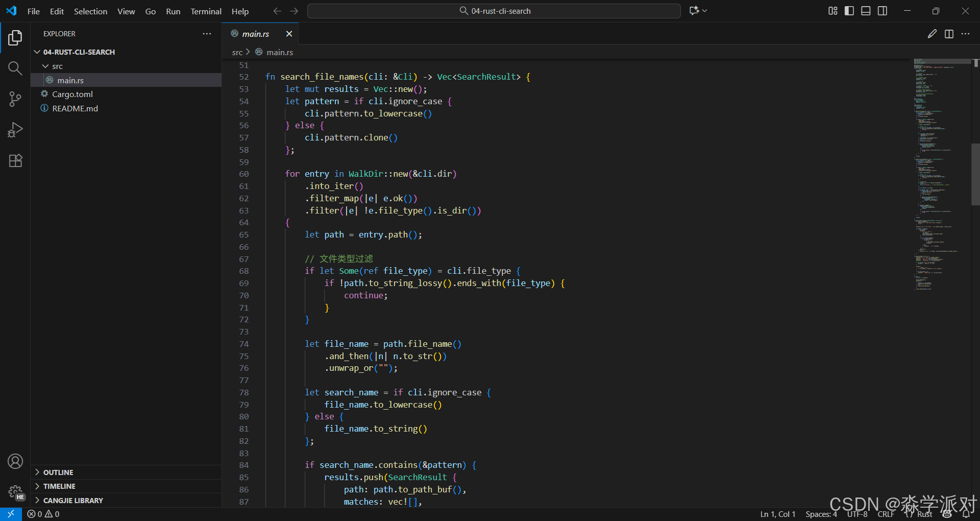Image resolution: width=980 pixels, height=521 pixels.
Task: Click the VS Code logo icon
Action: [x=11, y=11]
